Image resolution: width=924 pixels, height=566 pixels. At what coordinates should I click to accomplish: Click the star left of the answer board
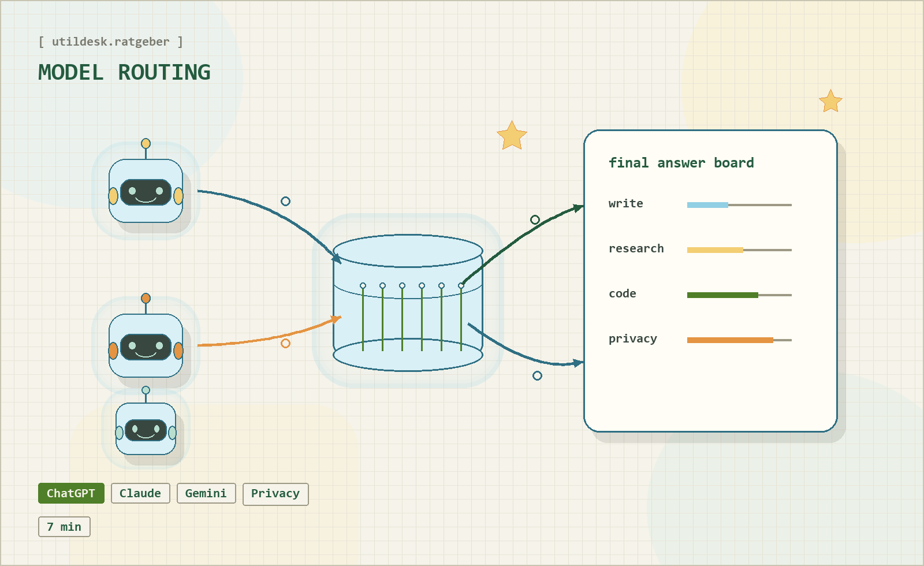pyautogui.click(x=512, y=136)
